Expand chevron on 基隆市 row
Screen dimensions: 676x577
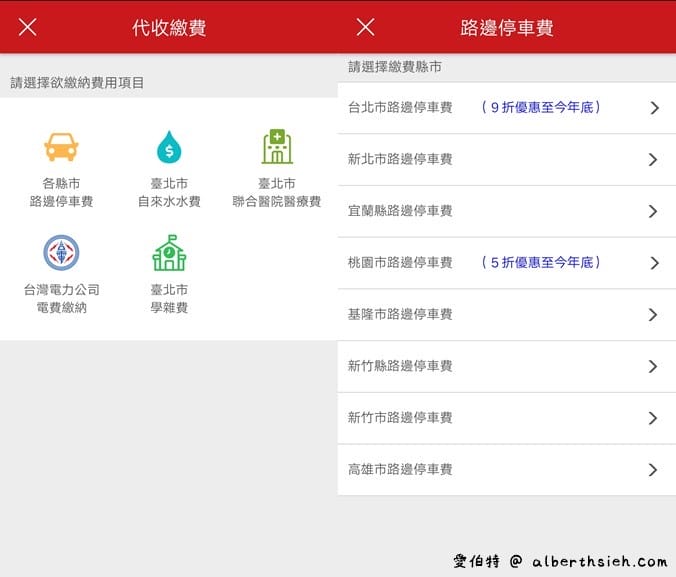coord(654,315)
